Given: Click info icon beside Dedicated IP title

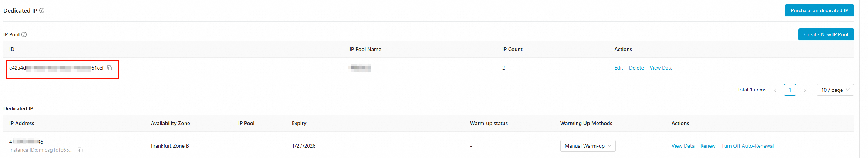Looking at the screenshot, I should [x=42, y=10].
